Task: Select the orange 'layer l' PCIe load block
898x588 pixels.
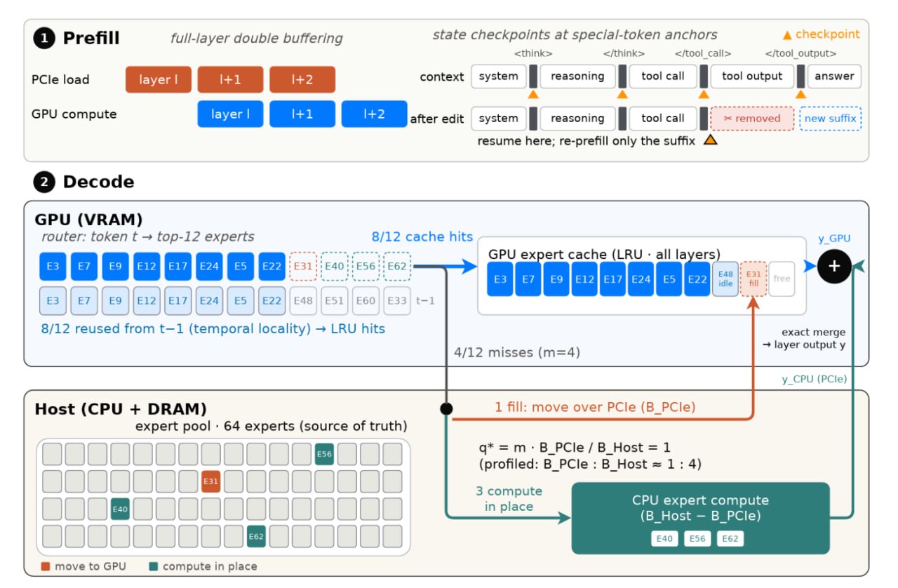Action: pyautogui.click(x=159, y=79)
